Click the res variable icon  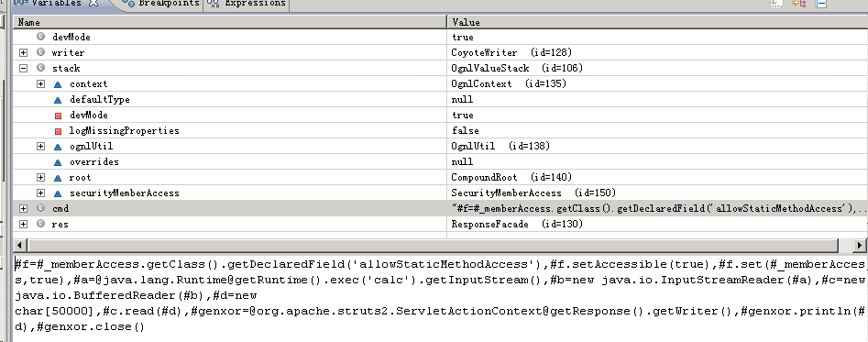(x=41, y=224)
